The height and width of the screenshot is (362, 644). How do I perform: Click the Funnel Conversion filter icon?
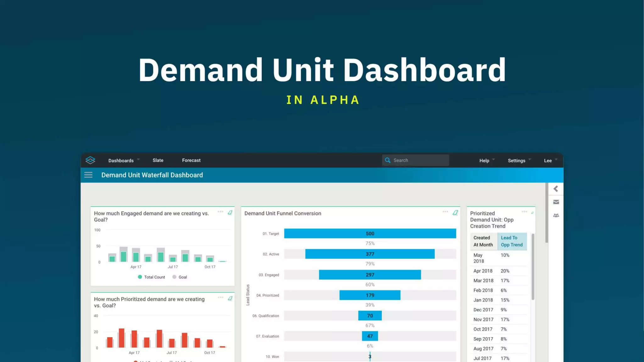coord(455,213)
